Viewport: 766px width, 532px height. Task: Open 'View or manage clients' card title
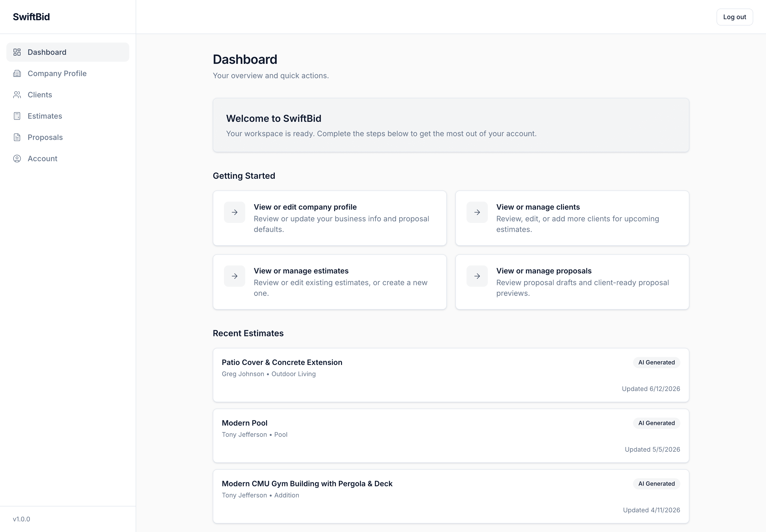(538, 207)
